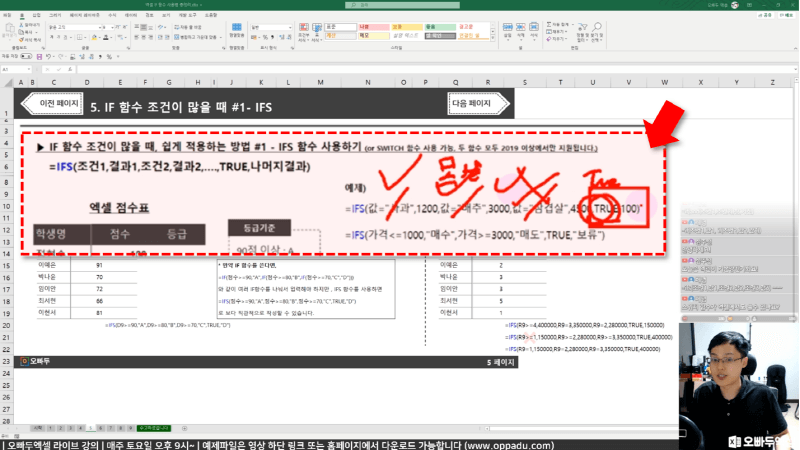Select column header D
800x450 pixels.
tap(87, 82)
